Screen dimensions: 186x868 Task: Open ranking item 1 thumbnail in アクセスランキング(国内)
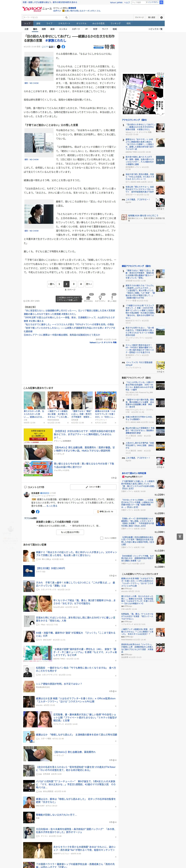pos(160,128)
